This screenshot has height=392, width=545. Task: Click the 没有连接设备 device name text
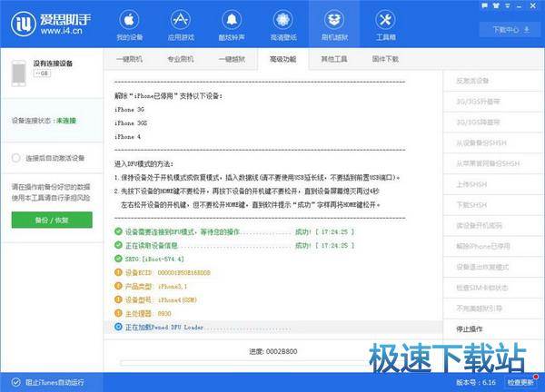tap(53, 64)
